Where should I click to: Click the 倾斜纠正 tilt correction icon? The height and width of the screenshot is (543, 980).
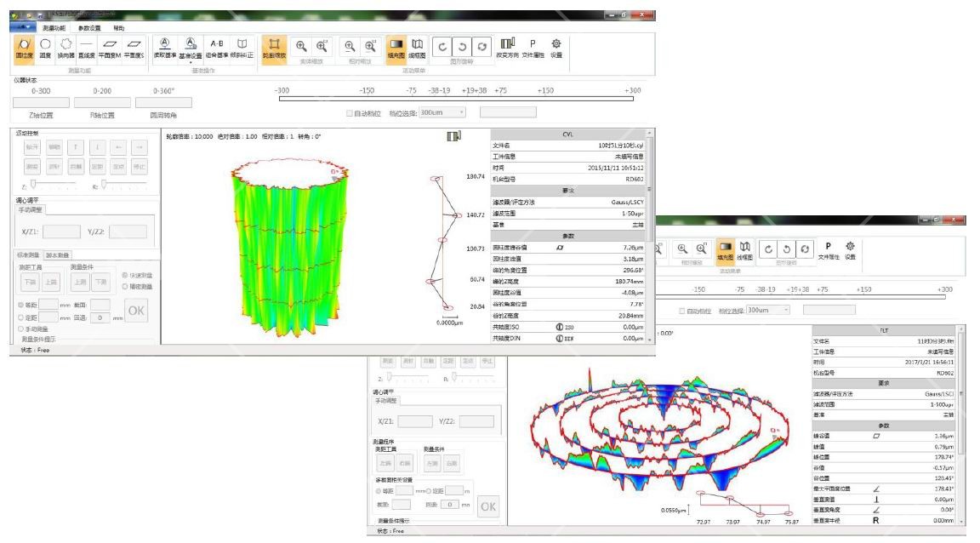pyautogui.click(x=242, y=48)
